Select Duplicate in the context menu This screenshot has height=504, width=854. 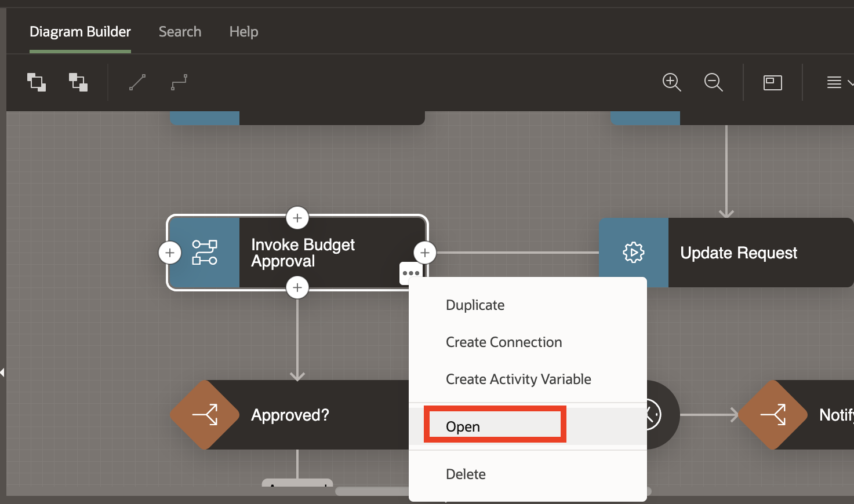(475, 305)
